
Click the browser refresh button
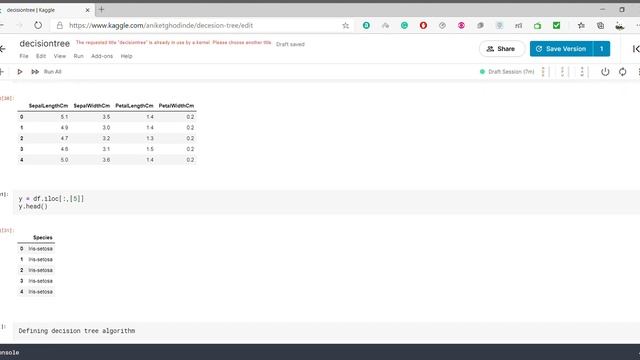pyautogui.click(x=38, y=25)
